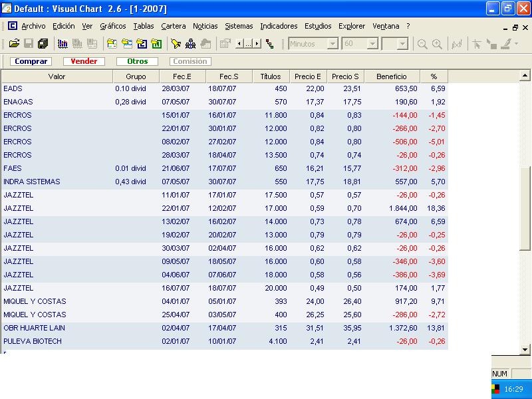
Task: Click the left arrow scroll control in toolbar
Action: click(239, 44)
